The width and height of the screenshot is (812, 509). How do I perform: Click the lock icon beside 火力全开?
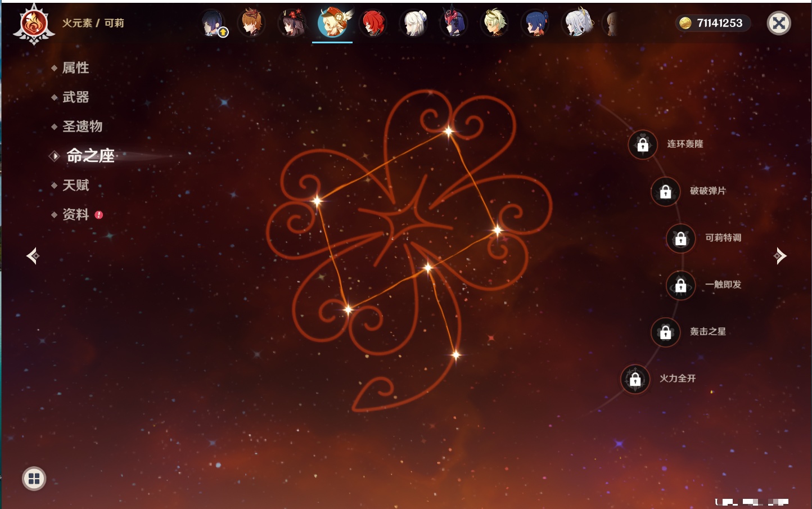tap(635, 379)
